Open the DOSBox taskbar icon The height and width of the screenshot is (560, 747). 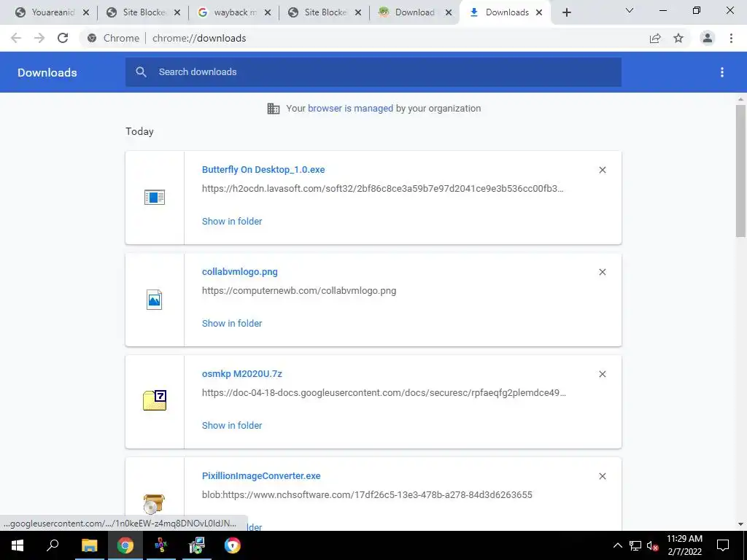point(161,545)
